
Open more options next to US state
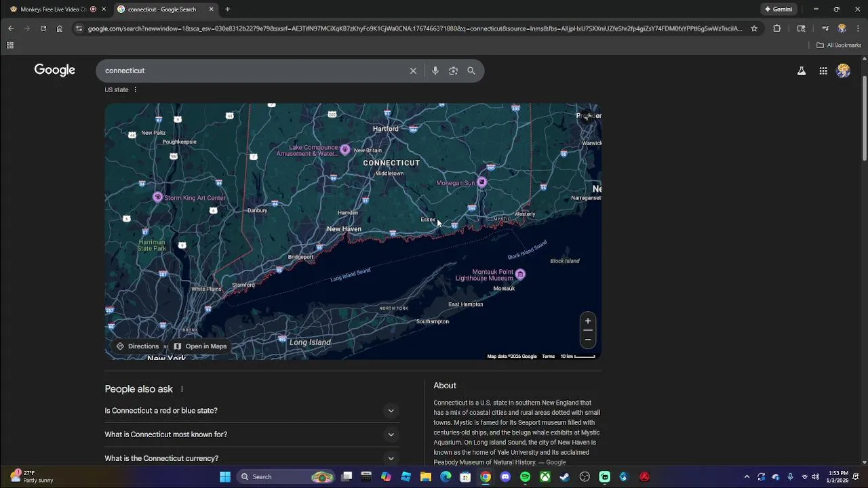[135, 89]
